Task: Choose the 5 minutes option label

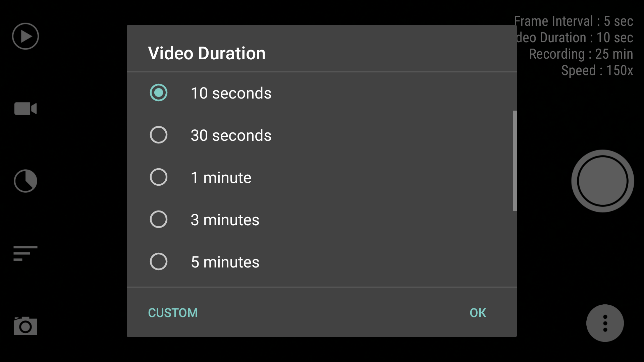Action: coord(225,262)
